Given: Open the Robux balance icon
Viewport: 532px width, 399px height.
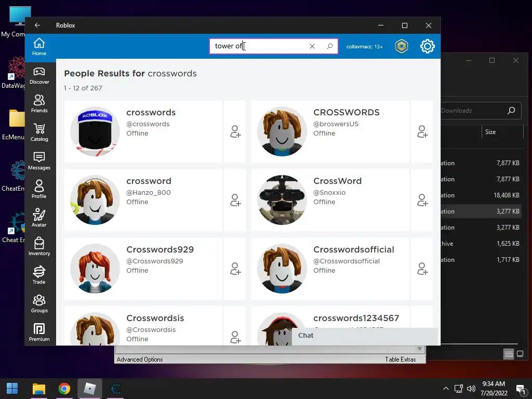Looking at the screenshot, I should coord(402,46).
